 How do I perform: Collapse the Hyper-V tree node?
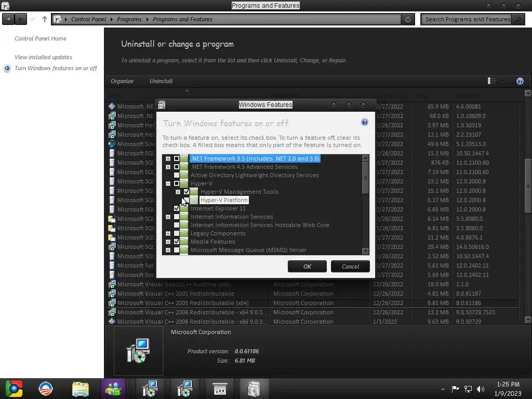[168, 183]
